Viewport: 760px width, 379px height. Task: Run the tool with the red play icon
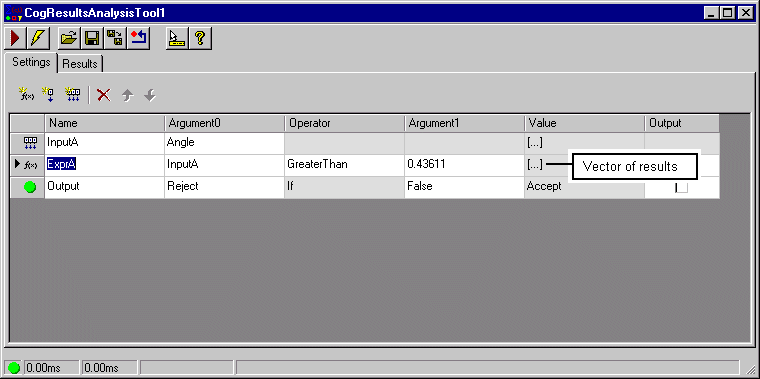15,39
